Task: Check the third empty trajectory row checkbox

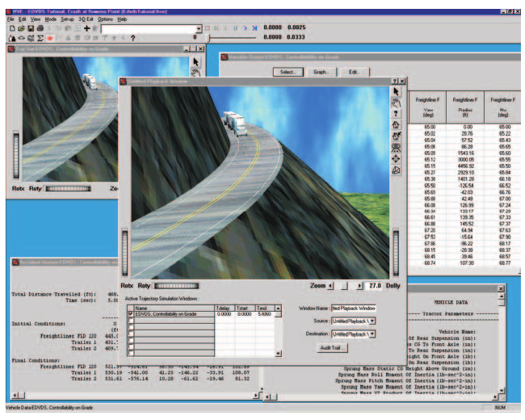Action: pos(131,334)
